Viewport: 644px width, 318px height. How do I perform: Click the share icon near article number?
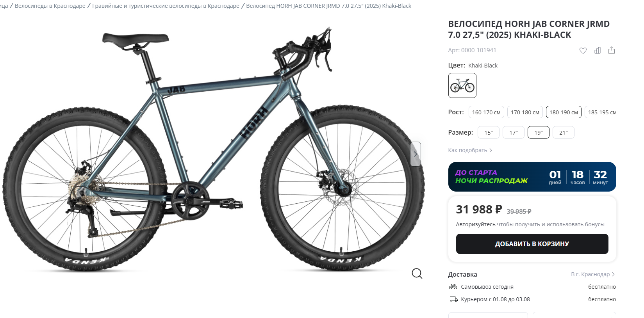[612, 50]
